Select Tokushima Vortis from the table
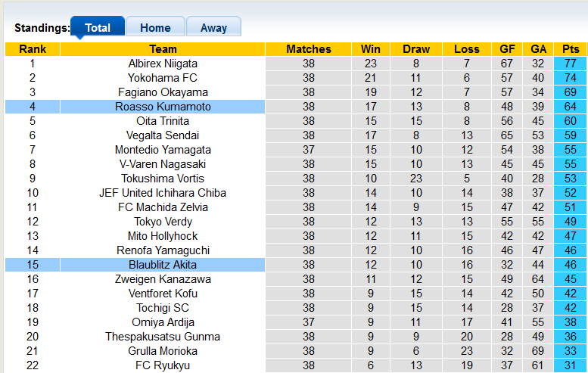This screenshot has width=588, height=373. tap(163, 179)
